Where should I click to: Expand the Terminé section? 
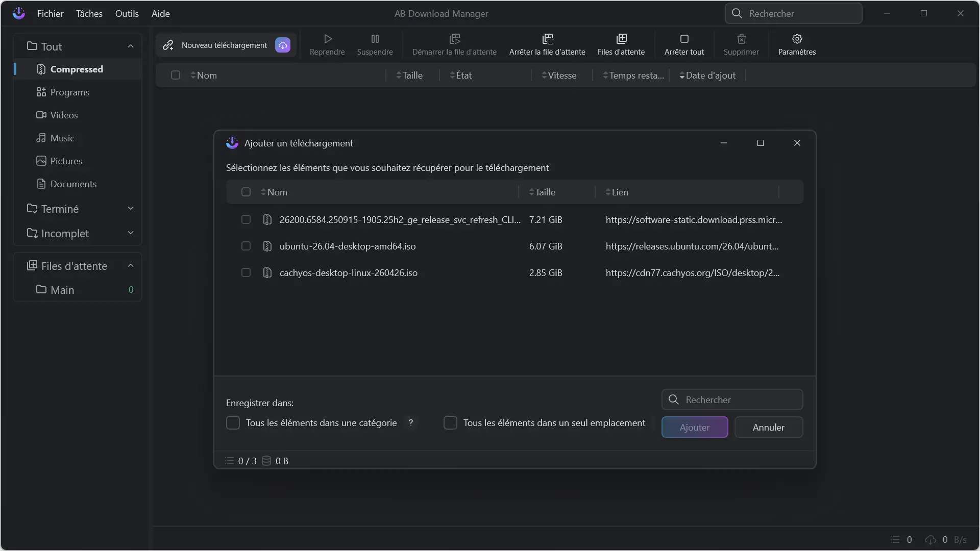131,208
